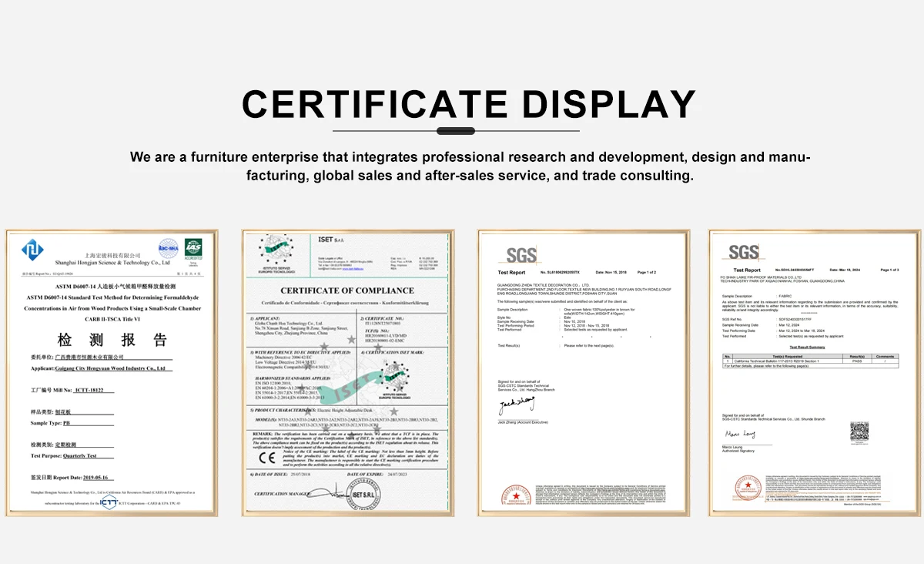This screenshot has height=564, width=924.
Task: Open the Shanghai Hongjun test report certificate
Action: click(110, 372)
